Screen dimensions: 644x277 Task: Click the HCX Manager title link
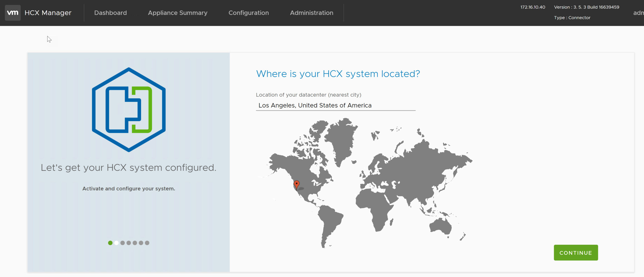pos(48,13)
